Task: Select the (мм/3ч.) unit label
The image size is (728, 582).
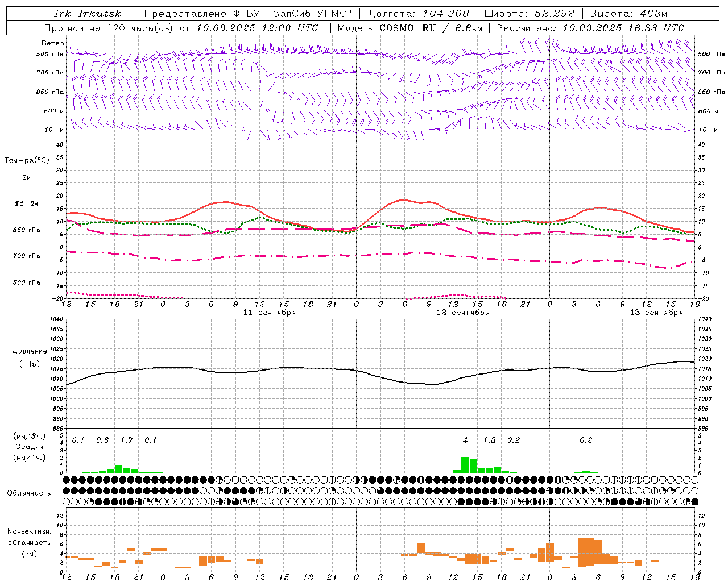Action: pos(30,436)
